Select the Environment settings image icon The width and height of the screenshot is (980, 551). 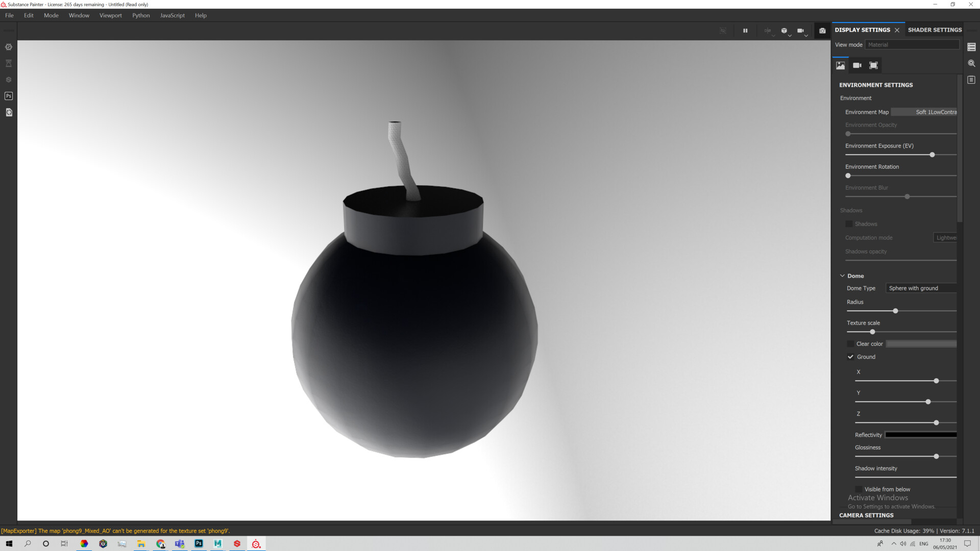tap(840, 65)
